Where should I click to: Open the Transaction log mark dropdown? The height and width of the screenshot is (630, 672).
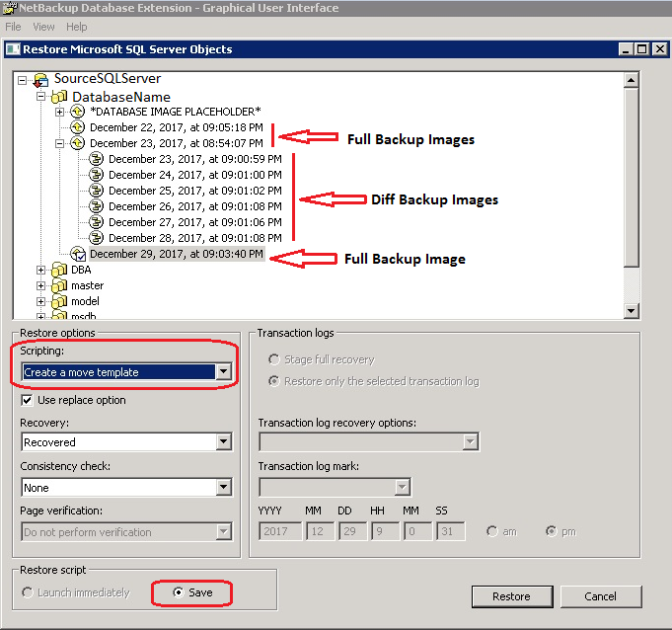(402, 487)
